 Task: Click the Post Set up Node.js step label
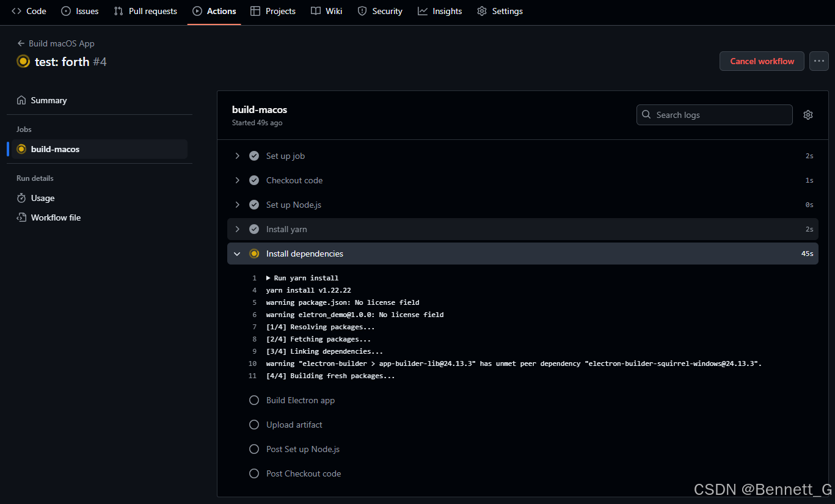(x=303, y=449)
